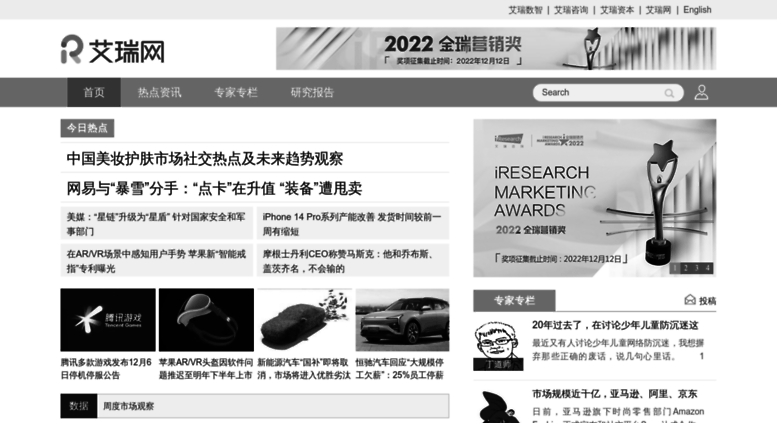Open caption 恒驰汽车回应"大规模停工欠薪"

click(399, 369)
